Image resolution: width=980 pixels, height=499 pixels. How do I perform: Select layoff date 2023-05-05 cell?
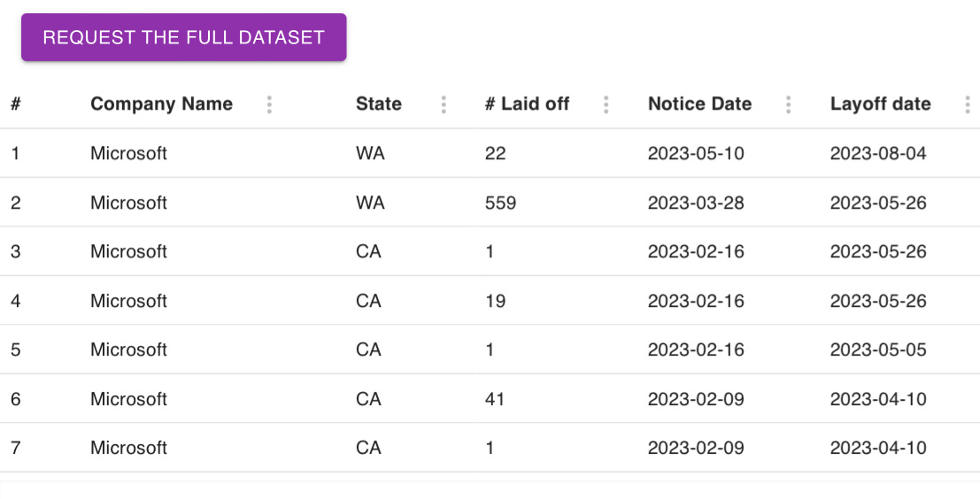coord(878,349)
